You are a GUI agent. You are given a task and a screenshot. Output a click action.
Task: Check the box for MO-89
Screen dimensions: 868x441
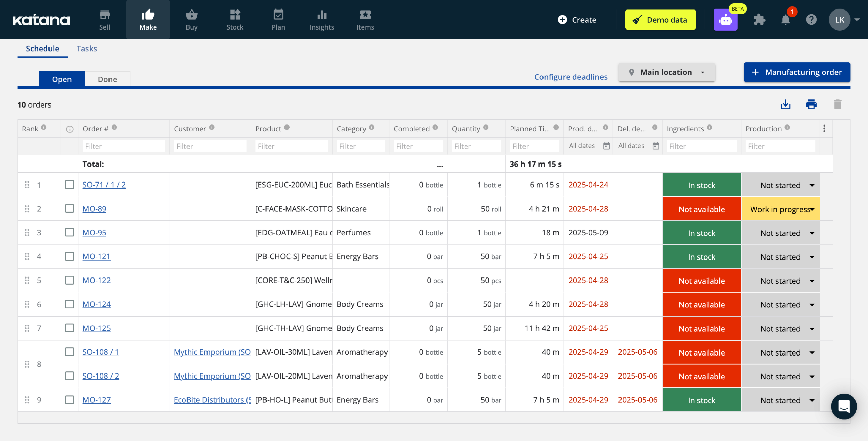point(70,208)
